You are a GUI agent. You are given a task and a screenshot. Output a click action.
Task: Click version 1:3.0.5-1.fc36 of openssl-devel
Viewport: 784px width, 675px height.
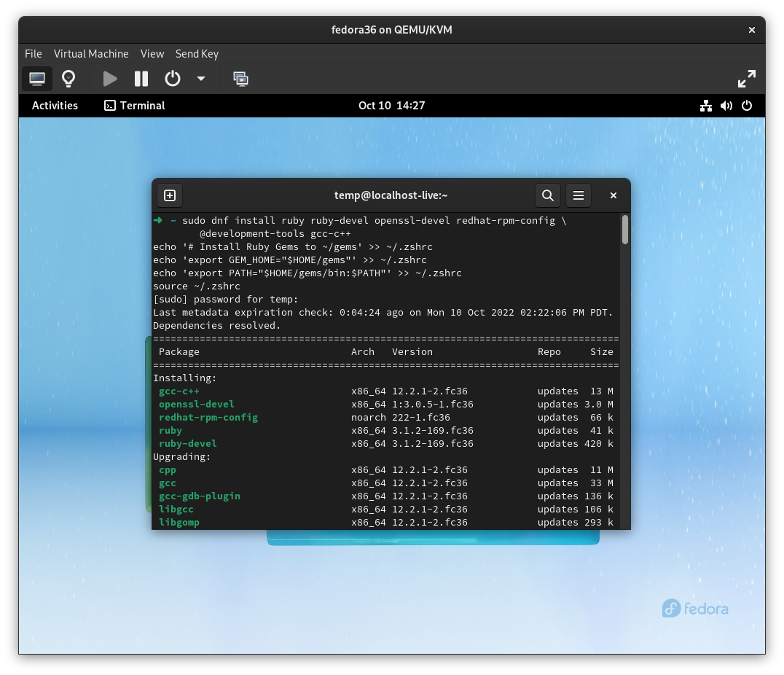click(433, 405)
